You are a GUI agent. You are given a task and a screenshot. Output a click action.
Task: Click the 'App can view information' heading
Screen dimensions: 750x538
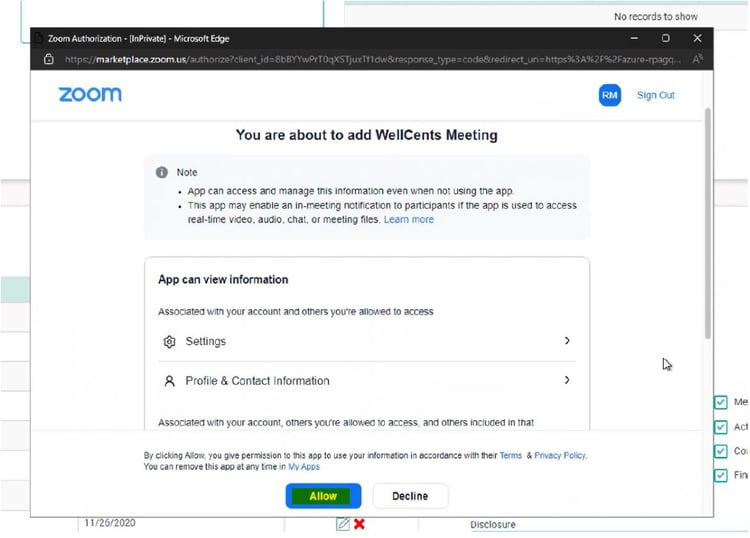point(223,280)
